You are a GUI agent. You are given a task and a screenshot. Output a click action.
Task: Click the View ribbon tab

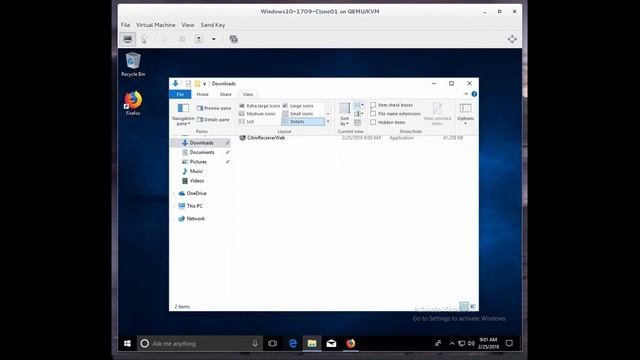[248, 94]
